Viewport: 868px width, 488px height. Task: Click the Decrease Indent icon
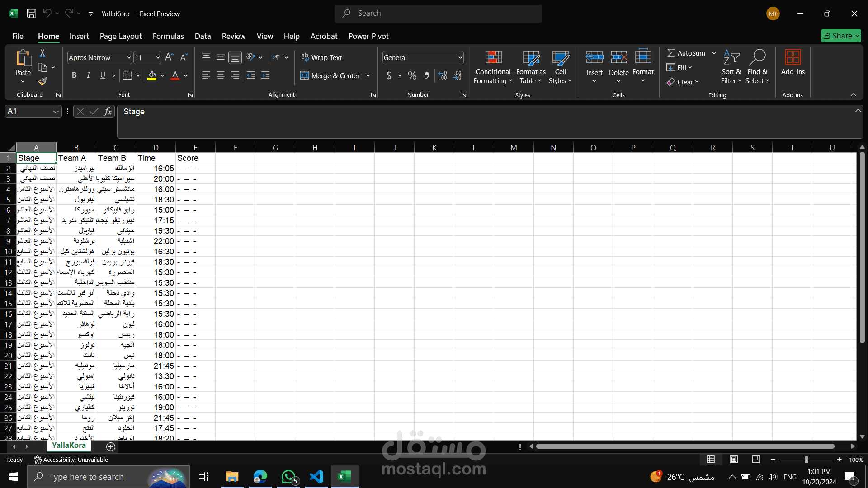[251, 75]
